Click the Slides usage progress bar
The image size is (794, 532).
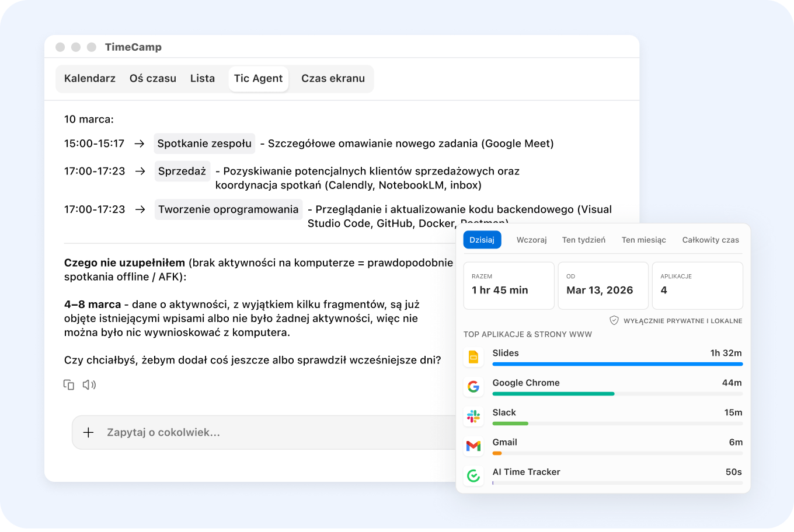click(x=617, y=364)
